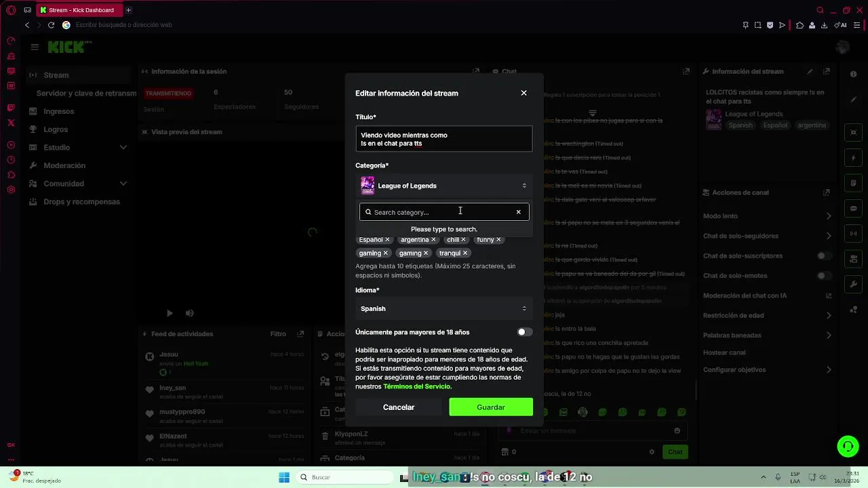Select the Stream - Kick Dashboard tab

79,10
